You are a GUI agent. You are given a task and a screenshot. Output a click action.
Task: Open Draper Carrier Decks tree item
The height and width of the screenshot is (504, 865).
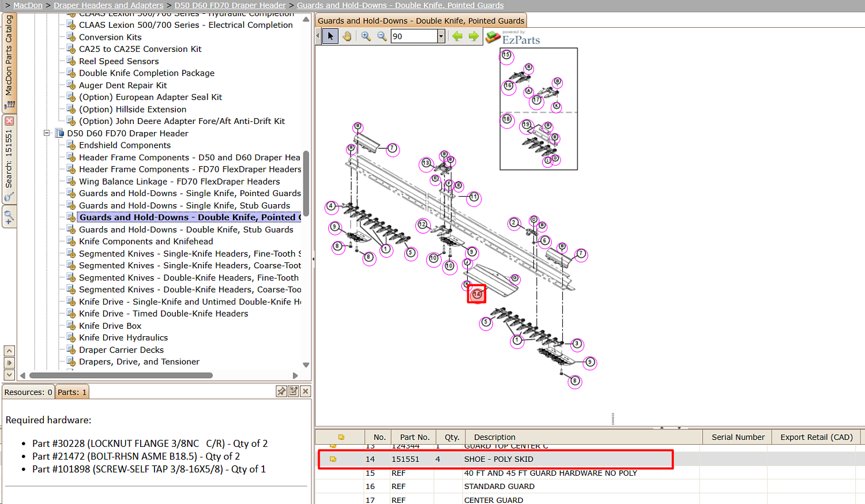point(121,350)
